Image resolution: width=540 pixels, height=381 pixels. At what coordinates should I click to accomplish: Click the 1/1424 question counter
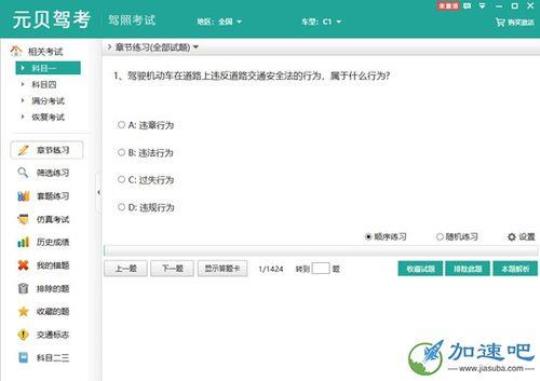(x=271, y=269)
